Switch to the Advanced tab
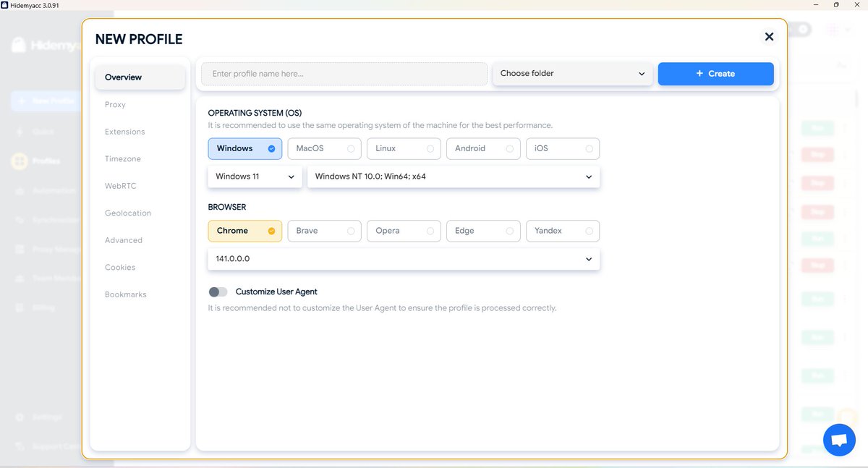 click(124, 240)
